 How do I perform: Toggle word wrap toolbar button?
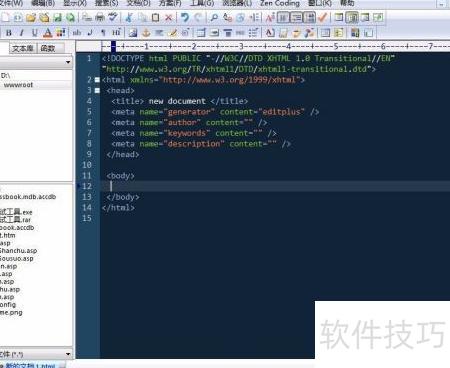click(283, 17)
